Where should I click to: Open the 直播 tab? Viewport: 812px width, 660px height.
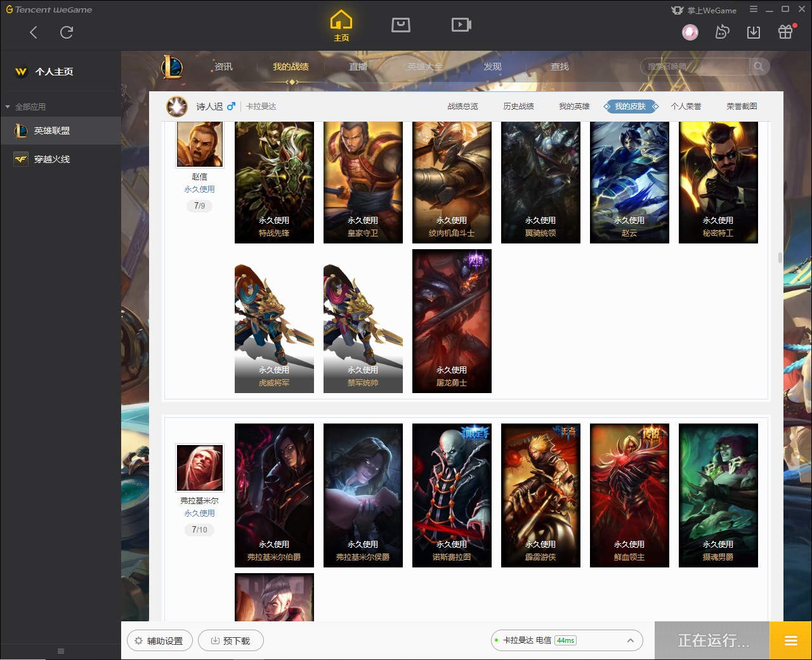358,67
